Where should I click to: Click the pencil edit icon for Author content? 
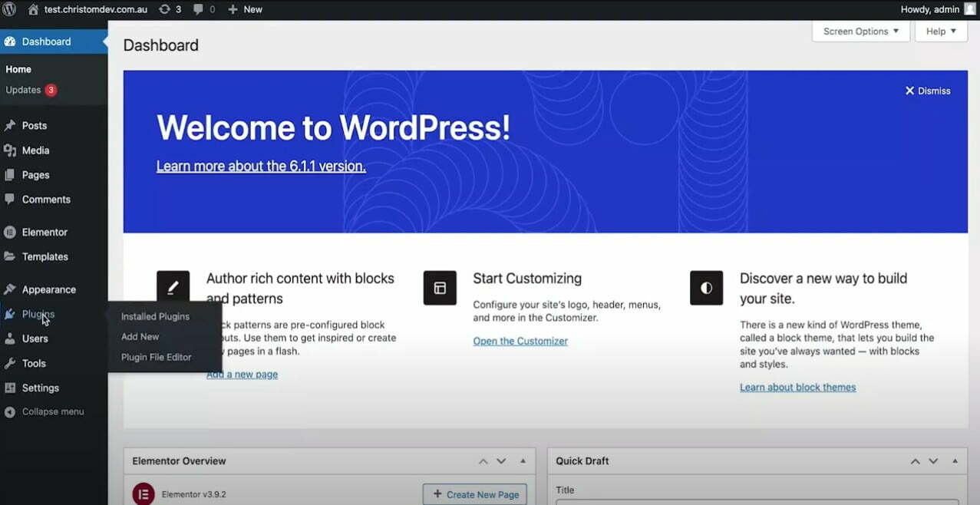coord(173,288)
